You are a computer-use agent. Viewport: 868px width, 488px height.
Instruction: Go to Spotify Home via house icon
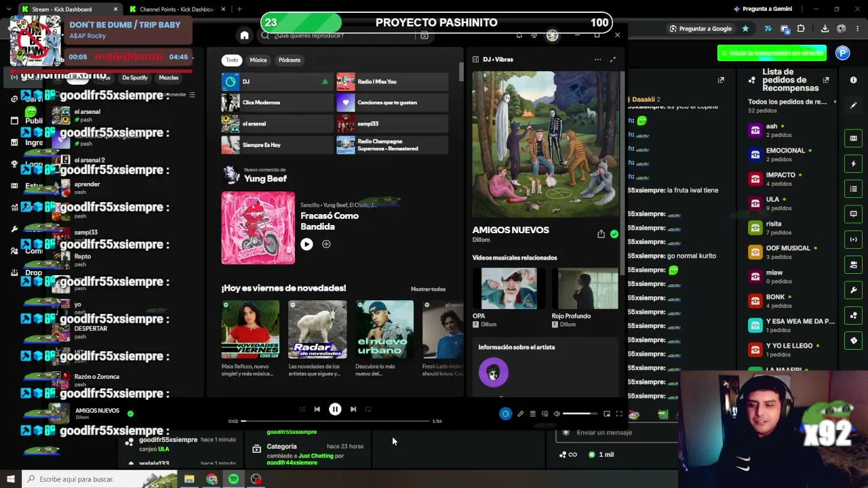click(244, 35)
